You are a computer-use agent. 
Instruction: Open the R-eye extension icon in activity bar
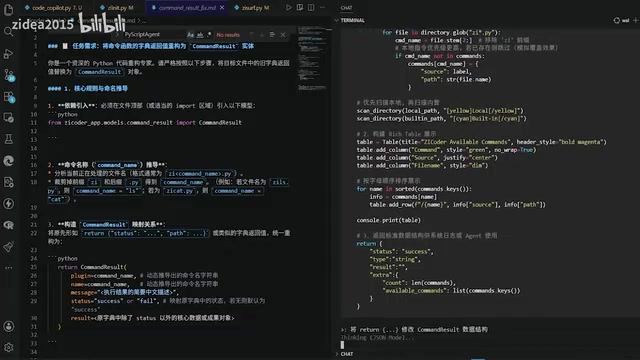point(8,225)
